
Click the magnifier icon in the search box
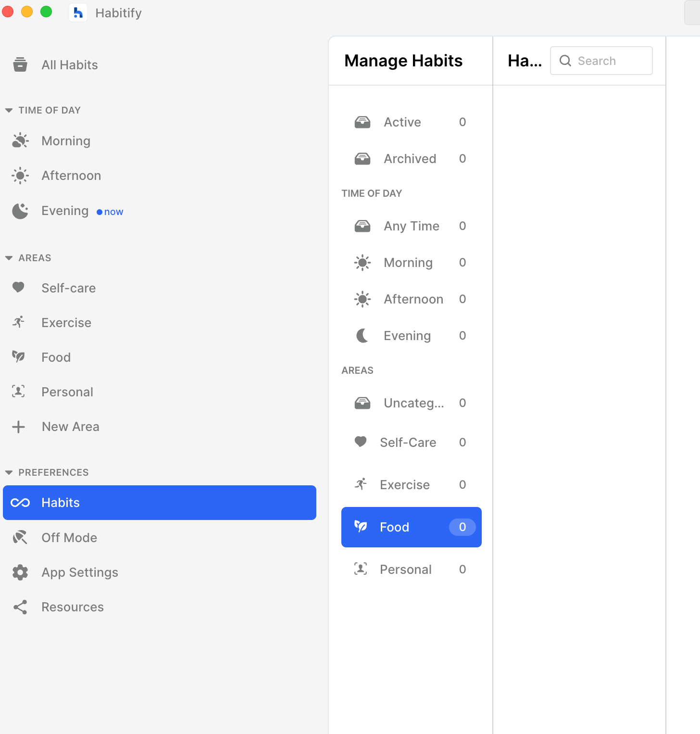565,61
